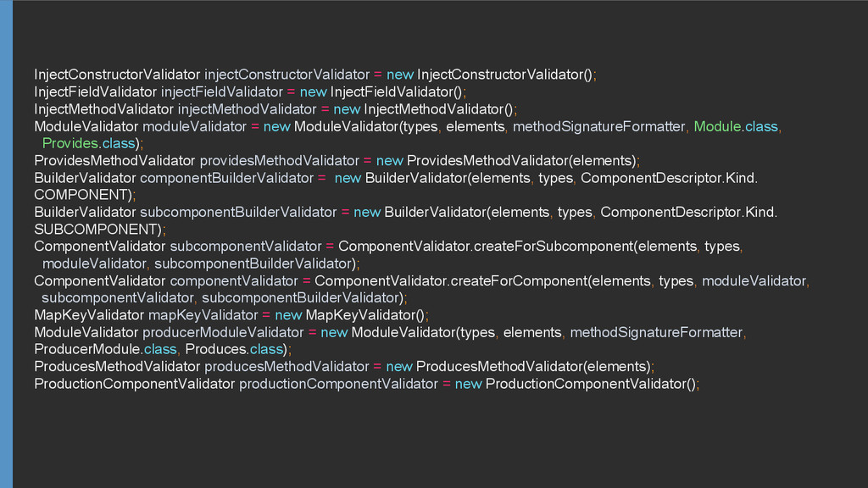Screen dimensions: 868x488
Task: Click ProductionComponentValidator() constructor call
Action: (591, 384)
